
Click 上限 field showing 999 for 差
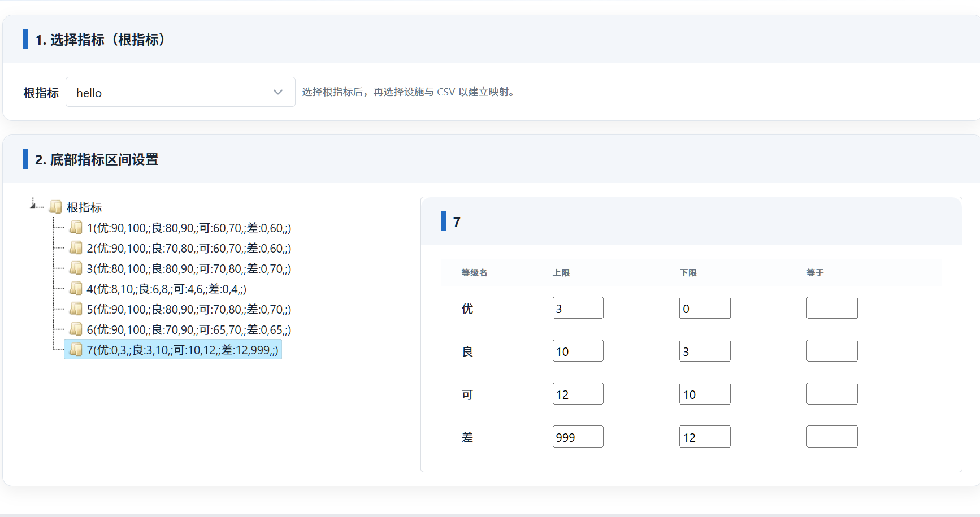point(578,437)
